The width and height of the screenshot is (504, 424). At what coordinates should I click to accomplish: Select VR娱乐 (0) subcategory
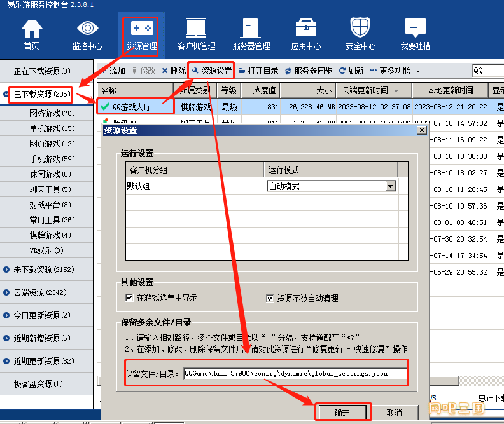point(46,250)
